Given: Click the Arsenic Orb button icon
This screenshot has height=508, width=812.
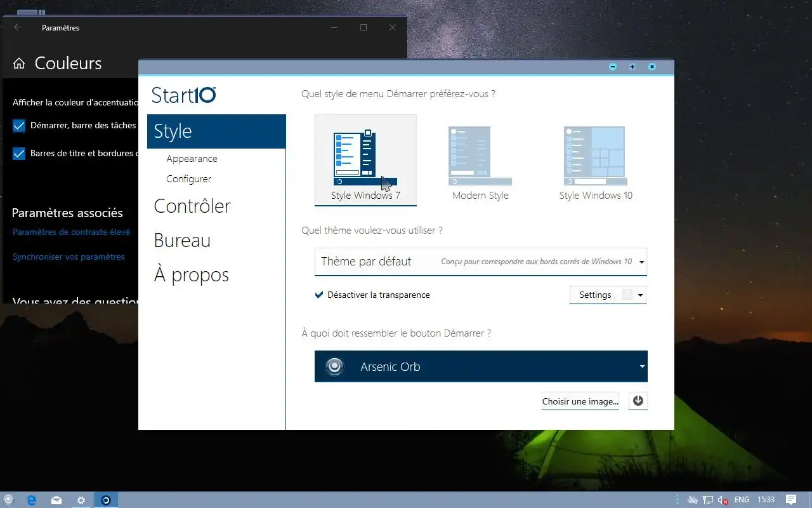Looking at the screenshot, I should [334, 366].
